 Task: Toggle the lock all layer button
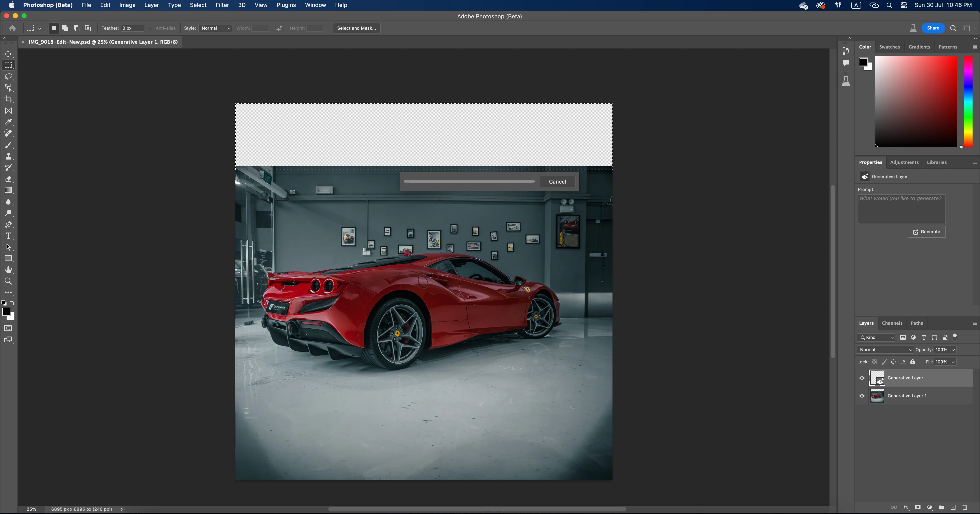click(913, 362)
